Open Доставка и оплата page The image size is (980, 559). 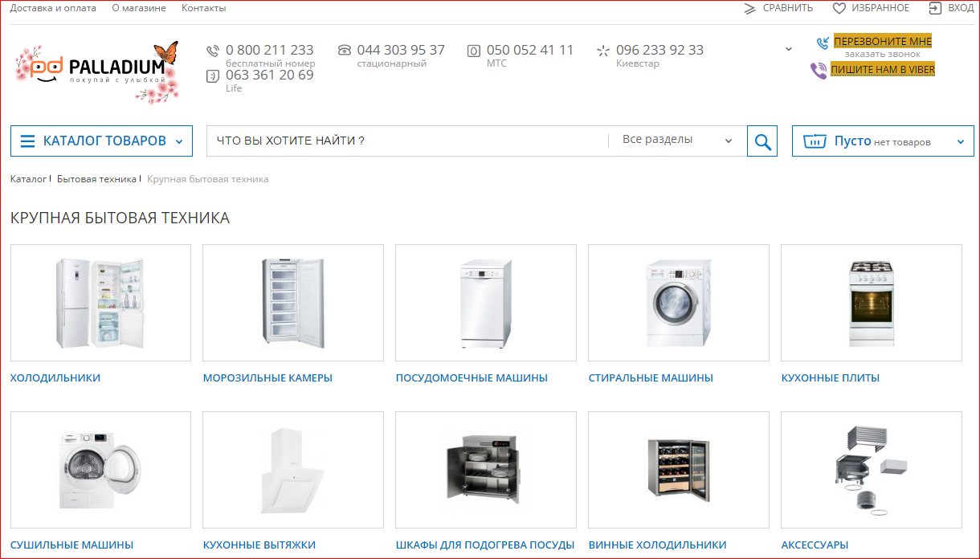tap(53, 8)
